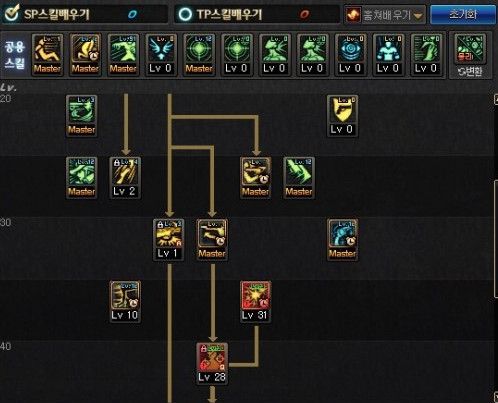Viewport: 498px width, 403px height.
Task: Click the locked red skill showing Lv 28
Action: click(212, 363)
